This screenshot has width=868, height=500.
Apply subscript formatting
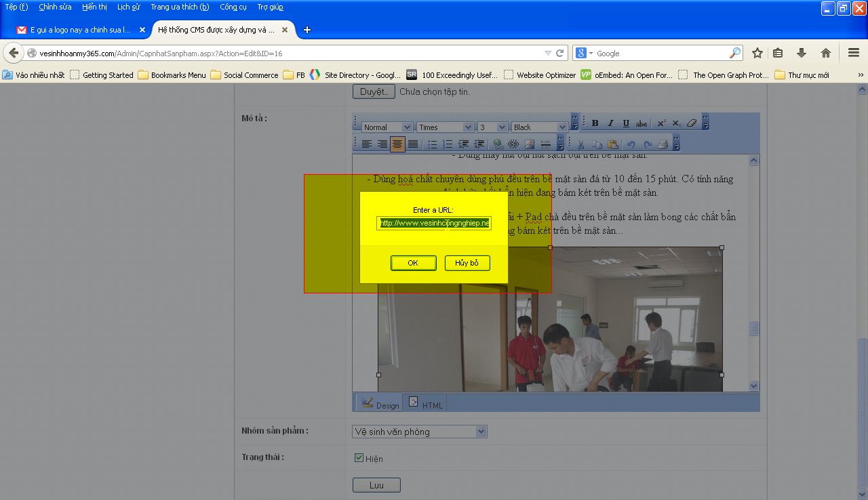(676, 123)
